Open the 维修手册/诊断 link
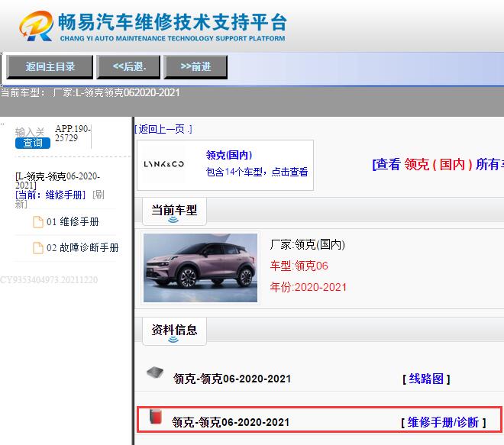 pos(443,422)
